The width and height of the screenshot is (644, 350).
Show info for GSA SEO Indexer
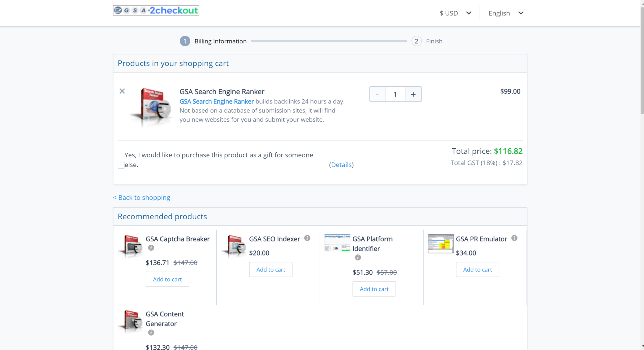tap(307, 238)
